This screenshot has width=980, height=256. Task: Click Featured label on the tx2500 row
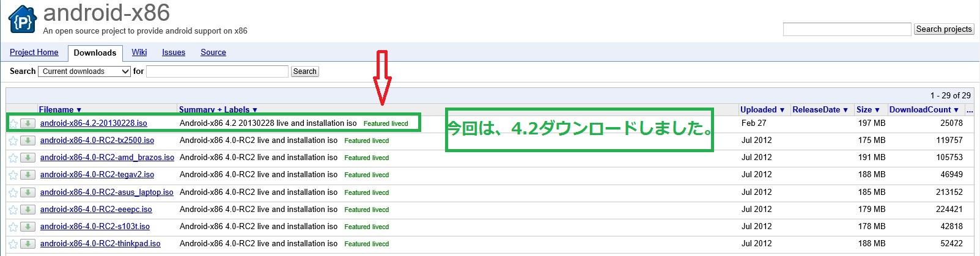point(358,141)
